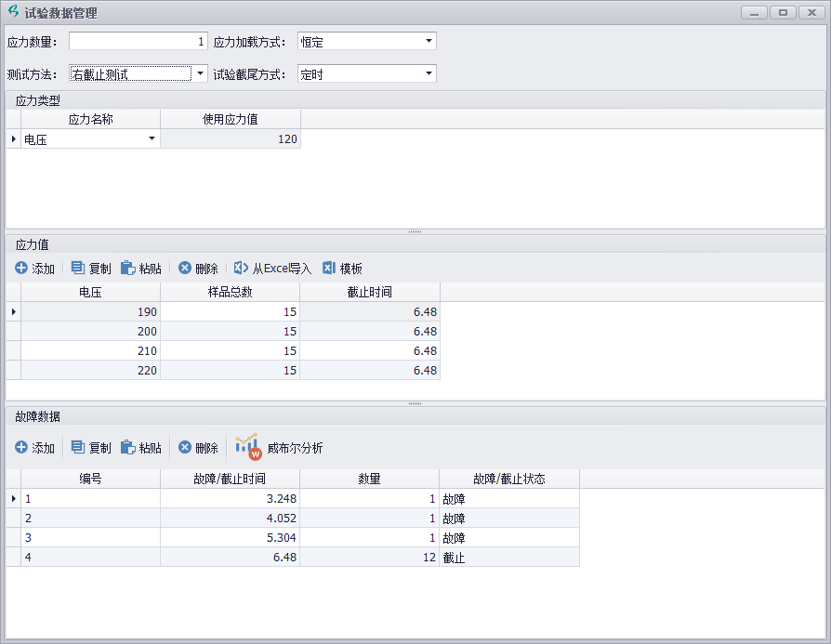
Task: Click 删除 in 故障数据 toolbar
Action: 198,448
